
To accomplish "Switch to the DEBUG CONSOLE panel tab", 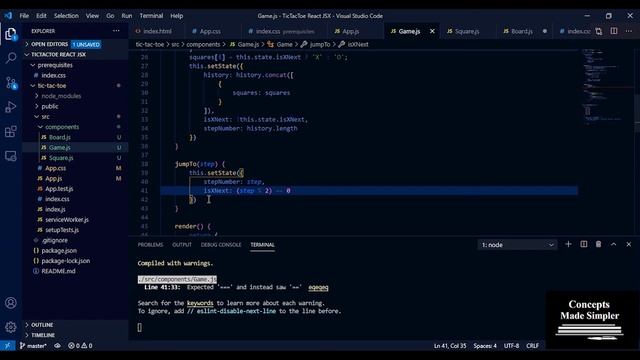I will pyautogui.click(x=221, y=245).
